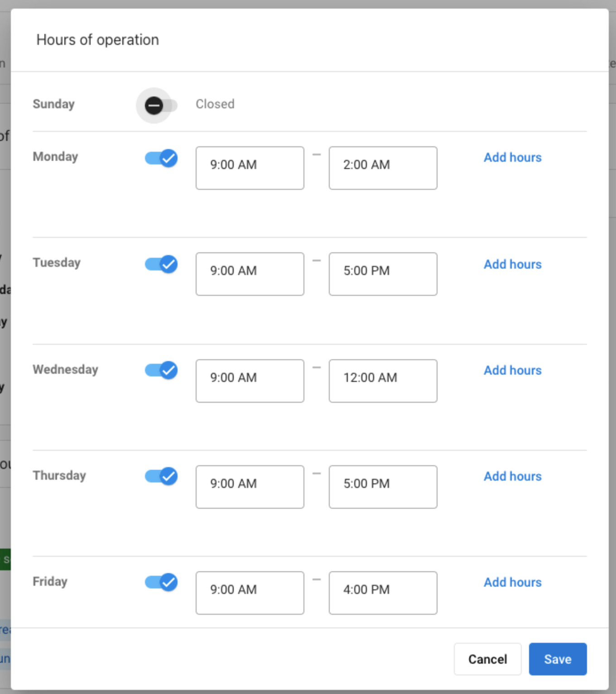This screenshot has height=694, width=616.
Task: Add hours for Monday
Action: [513, 157]
